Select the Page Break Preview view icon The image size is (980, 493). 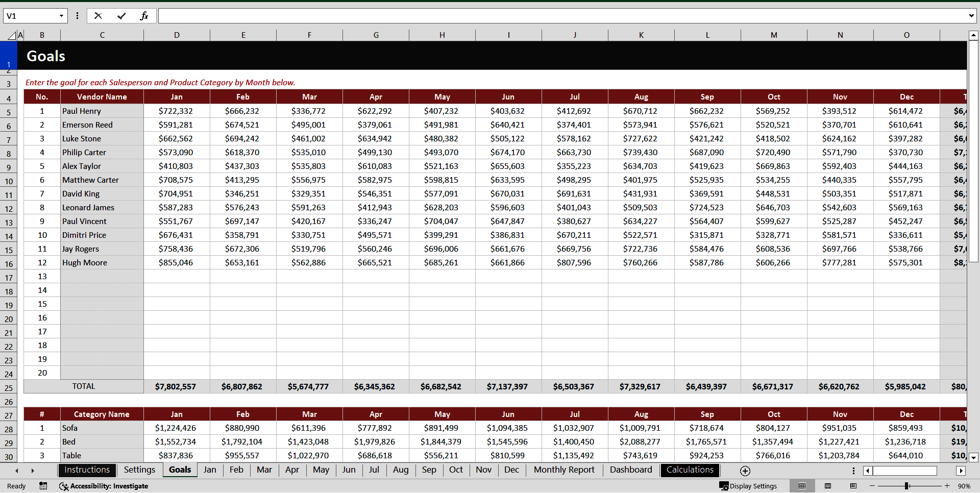[854, 486]
